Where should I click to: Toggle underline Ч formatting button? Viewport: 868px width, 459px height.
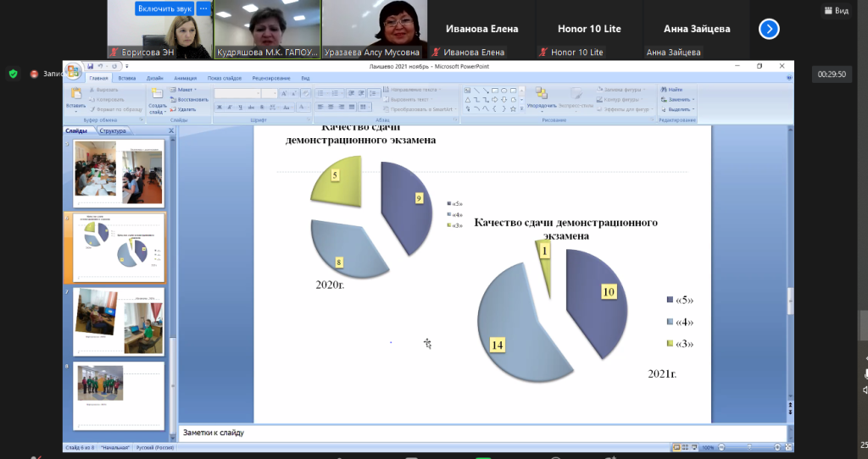[240, 108]
